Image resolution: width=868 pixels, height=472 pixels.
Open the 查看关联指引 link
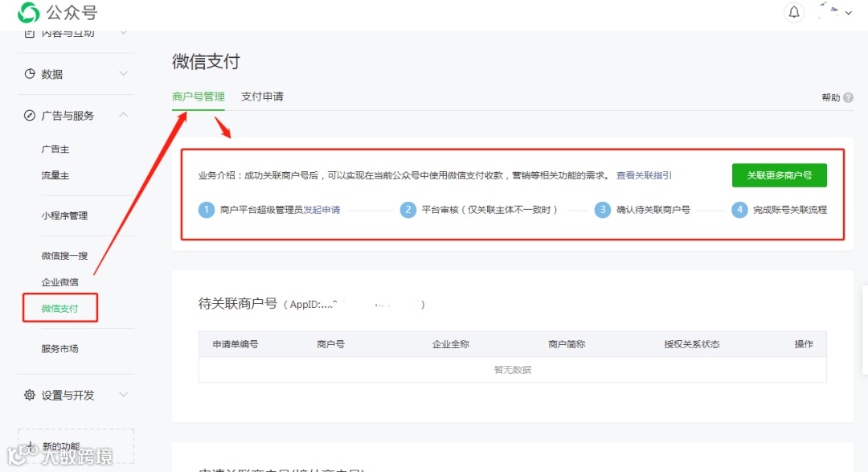[644, 175]
